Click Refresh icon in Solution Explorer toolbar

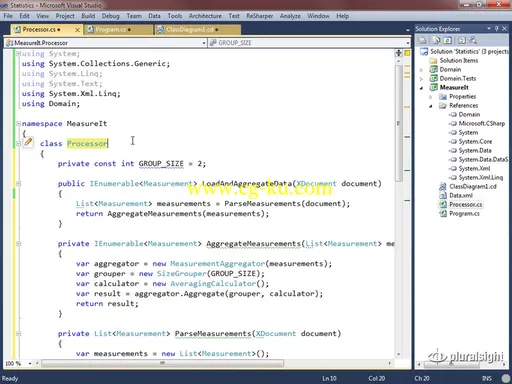coord(448,40)
